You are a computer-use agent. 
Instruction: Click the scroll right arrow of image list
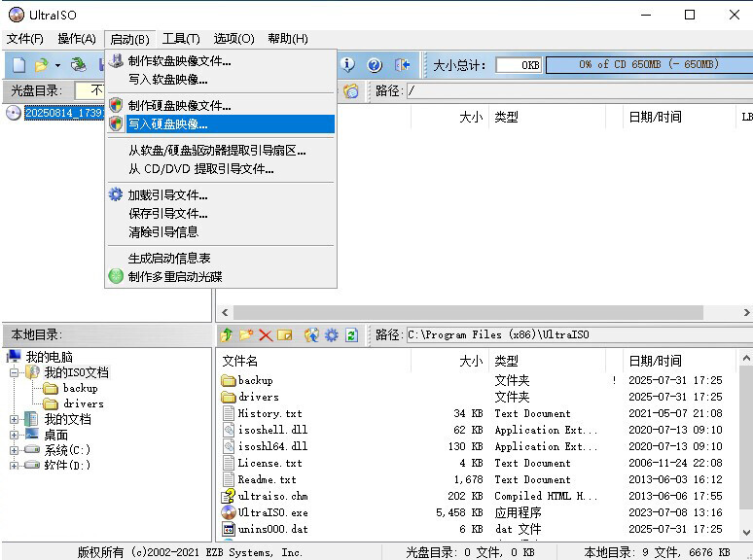[x=746, y=312]
